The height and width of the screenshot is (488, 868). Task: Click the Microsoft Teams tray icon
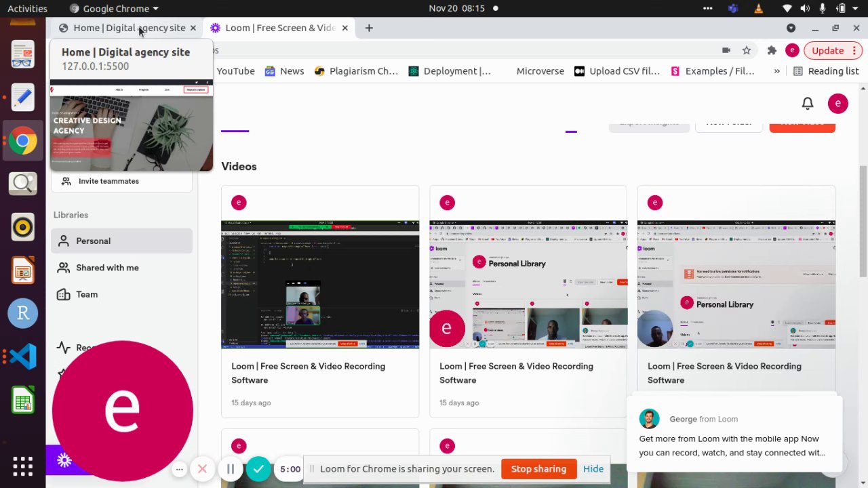coord(732,8)
